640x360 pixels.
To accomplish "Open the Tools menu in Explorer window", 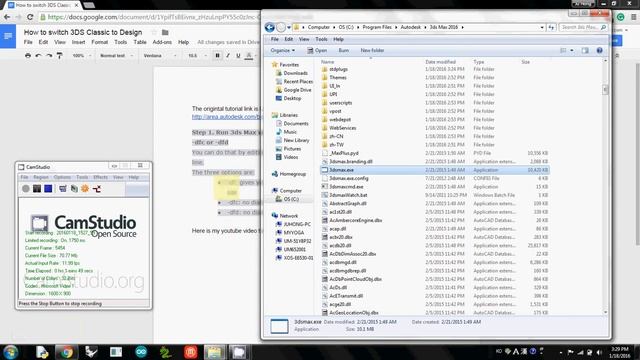I will (321, 39).
